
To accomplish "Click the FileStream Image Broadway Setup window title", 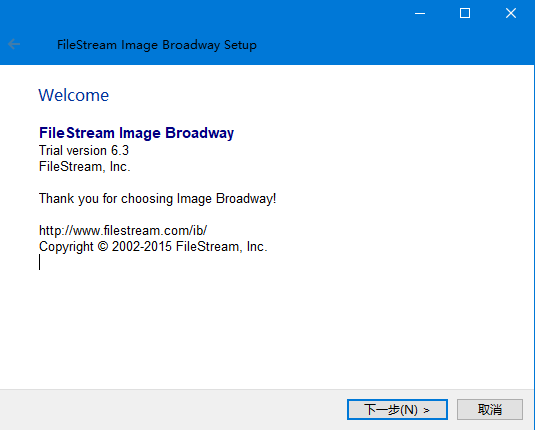I will coord(157,45).
